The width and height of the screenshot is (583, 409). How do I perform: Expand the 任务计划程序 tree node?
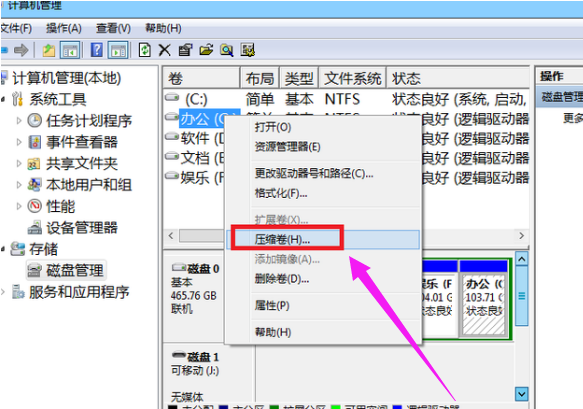click(19, 120)
